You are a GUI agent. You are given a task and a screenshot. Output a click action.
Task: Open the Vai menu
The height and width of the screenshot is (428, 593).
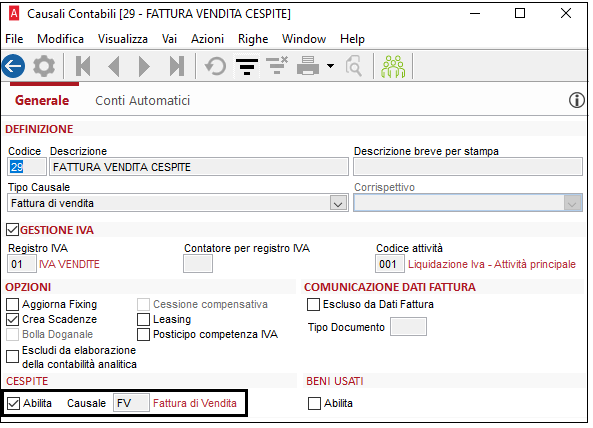(x=169, y=39)
